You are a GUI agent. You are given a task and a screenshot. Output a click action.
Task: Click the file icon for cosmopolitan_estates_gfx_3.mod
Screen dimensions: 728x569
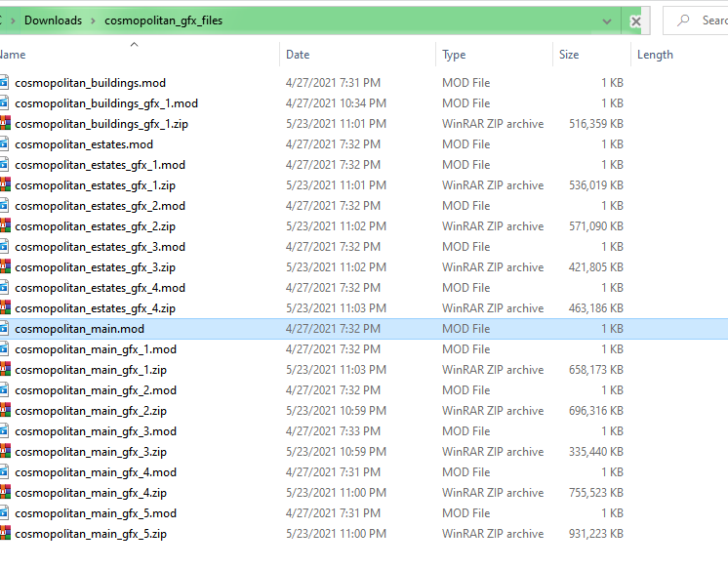click(4, 247)
